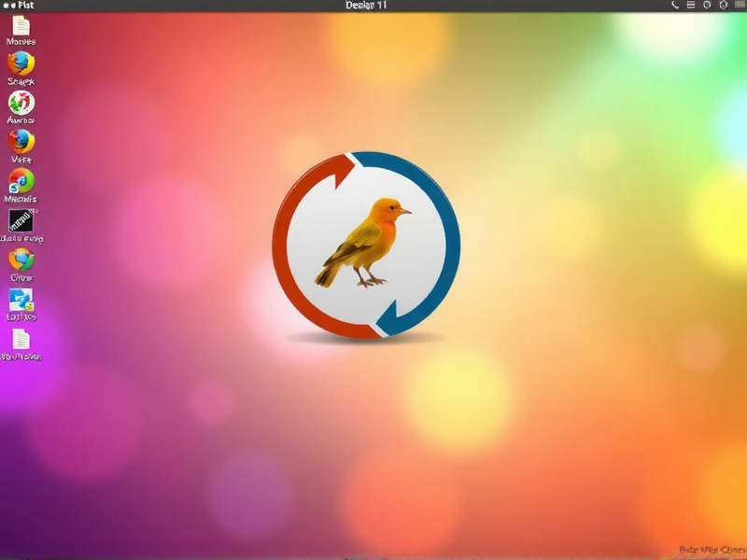Adjust the volume indicator in the top bar

707,6
